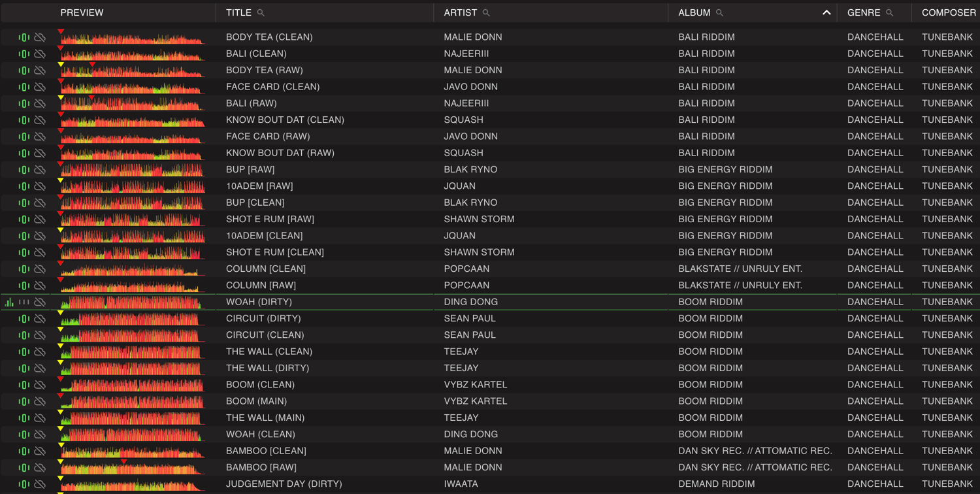Click the green analysis icon in the BODY TEA (CLEAN) row

pyautogui.click(x=24, y=37)
